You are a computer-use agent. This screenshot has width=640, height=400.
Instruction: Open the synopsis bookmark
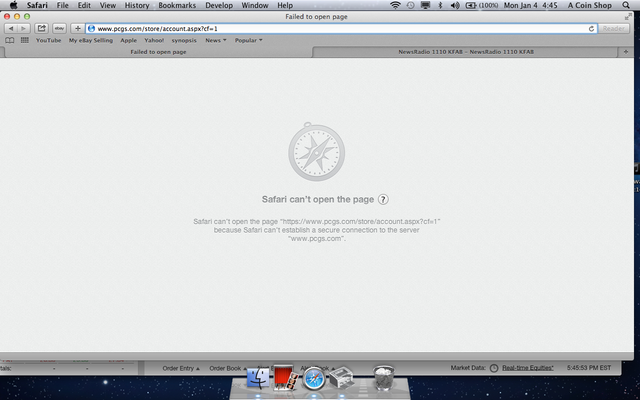click(x=184, y=40)
